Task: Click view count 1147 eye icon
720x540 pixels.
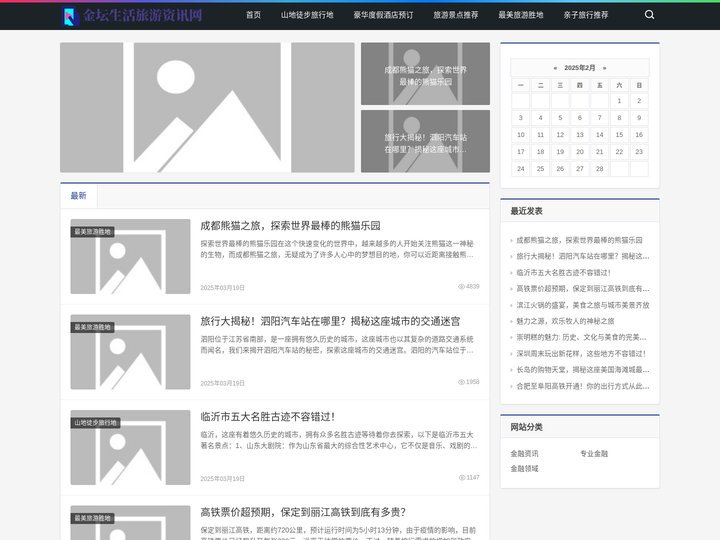Action: (x=462, y=478)
